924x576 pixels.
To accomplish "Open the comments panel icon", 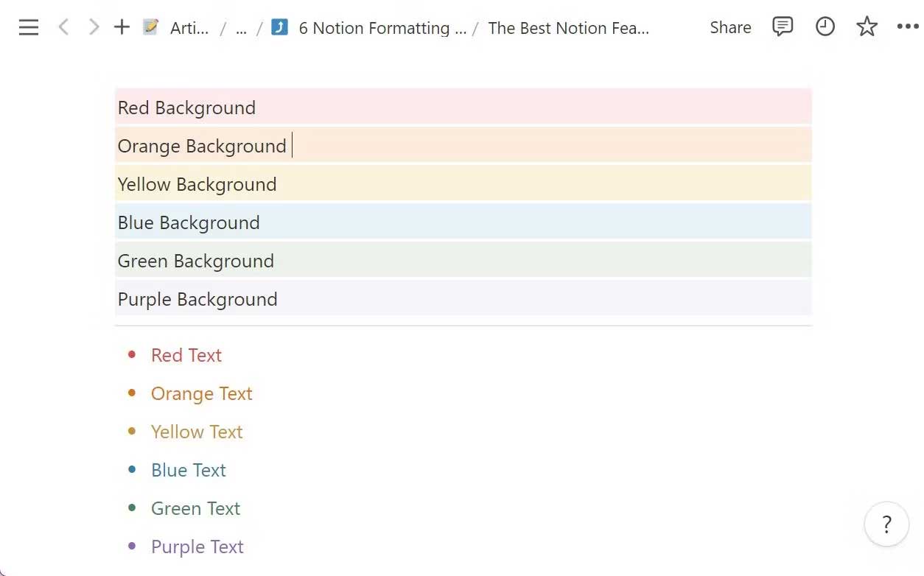I will pyautogui.click(x=783, y=27).
